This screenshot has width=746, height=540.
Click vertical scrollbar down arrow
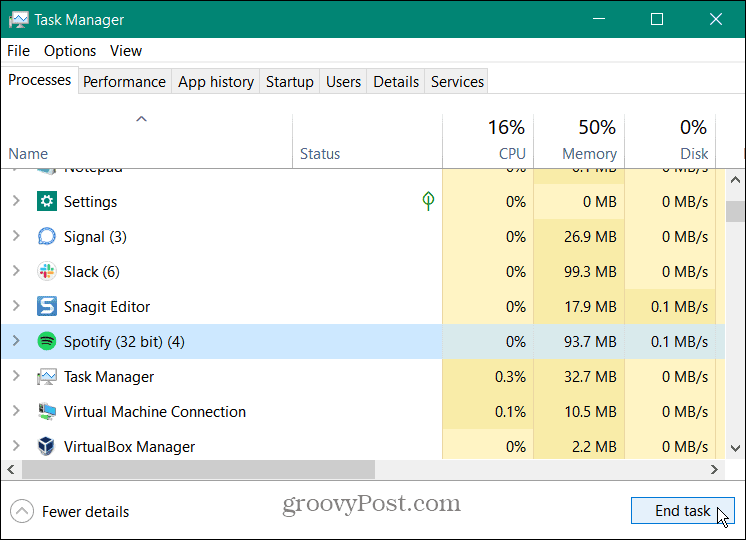click(735, 449)
